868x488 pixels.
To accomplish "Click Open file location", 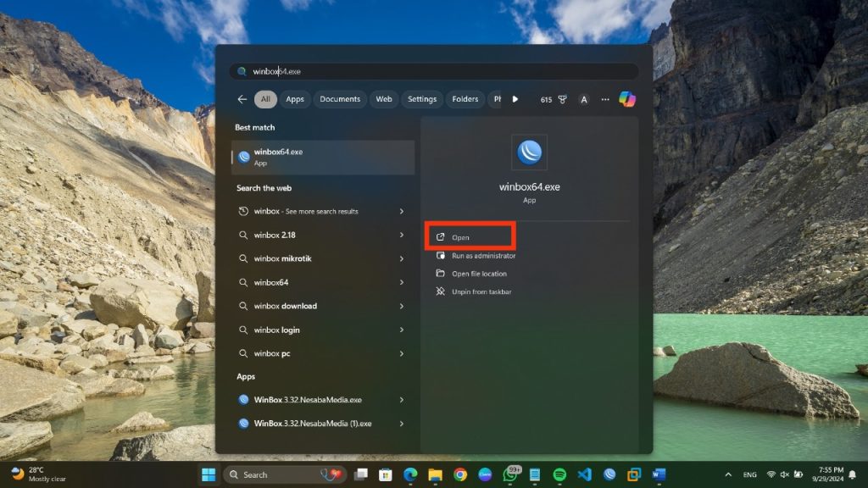I will click(x=479, y=274).
